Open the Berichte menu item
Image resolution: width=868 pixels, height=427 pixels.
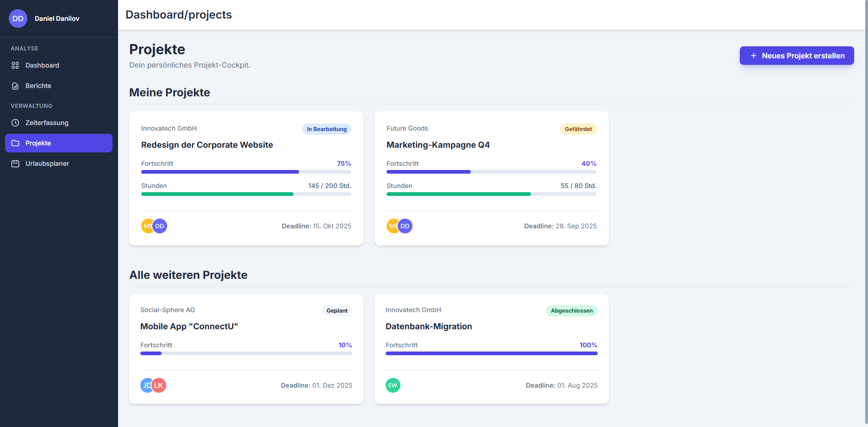[x=38, y=86]
